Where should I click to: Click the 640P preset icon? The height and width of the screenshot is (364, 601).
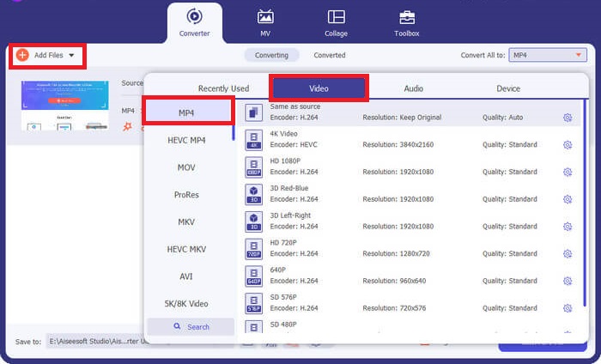coord(254,276)
